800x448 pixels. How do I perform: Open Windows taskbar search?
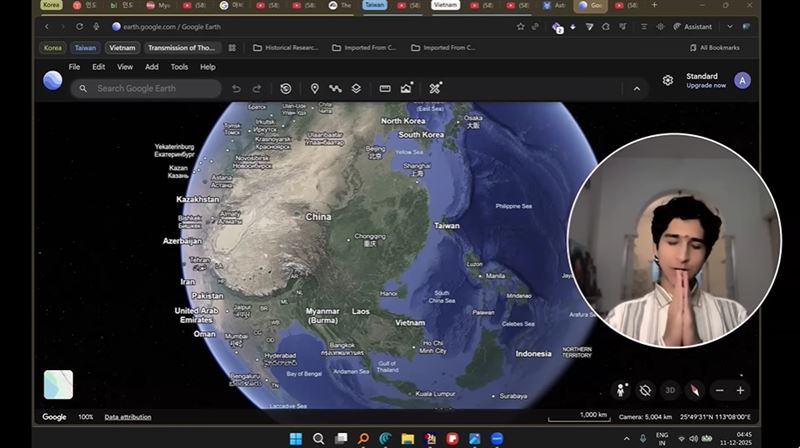click(x=318, y=438)
